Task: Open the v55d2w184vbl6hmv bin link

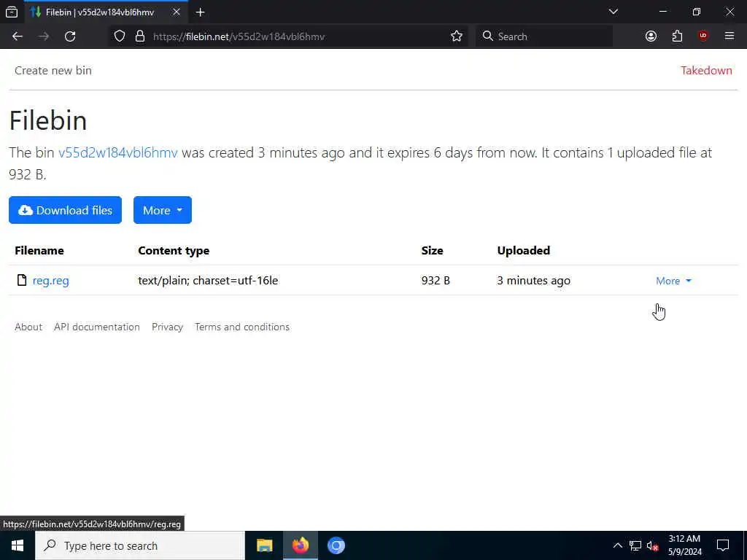Action: (117, 153)
